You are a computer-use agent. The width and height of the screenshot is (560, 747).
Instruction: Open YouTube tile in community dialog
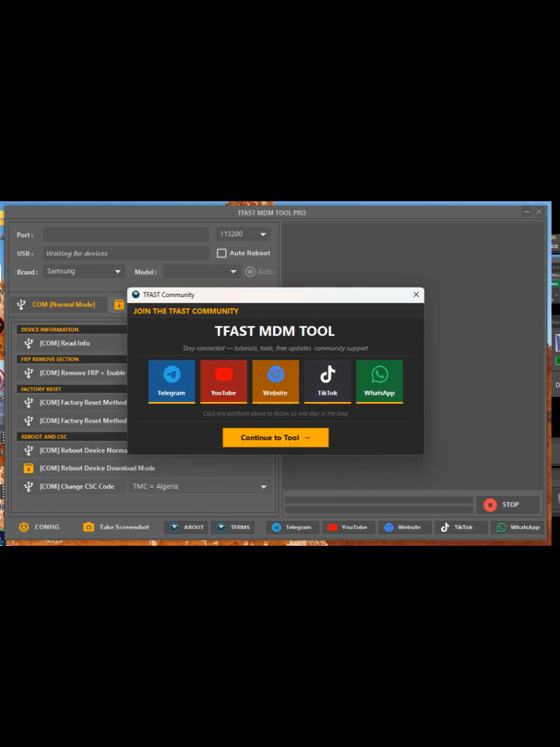[223, 381]
